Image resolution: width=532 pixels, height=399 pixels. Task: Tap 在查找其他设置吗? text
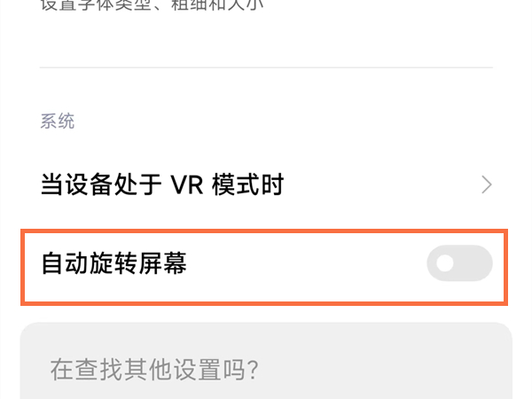point(154,370)
